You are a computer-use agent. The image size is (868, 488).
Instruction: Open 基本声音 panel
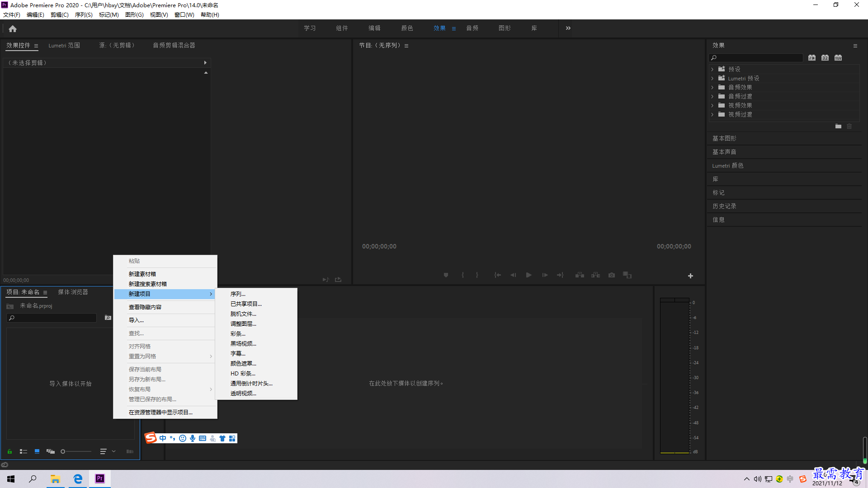[724, 152]
